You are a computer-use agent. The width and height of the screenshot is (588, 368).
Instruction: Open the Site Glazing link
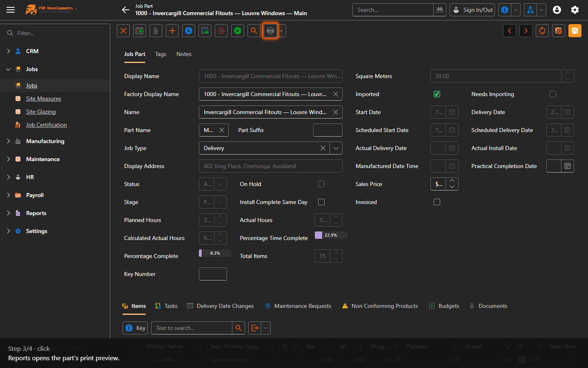click(41, 112)
